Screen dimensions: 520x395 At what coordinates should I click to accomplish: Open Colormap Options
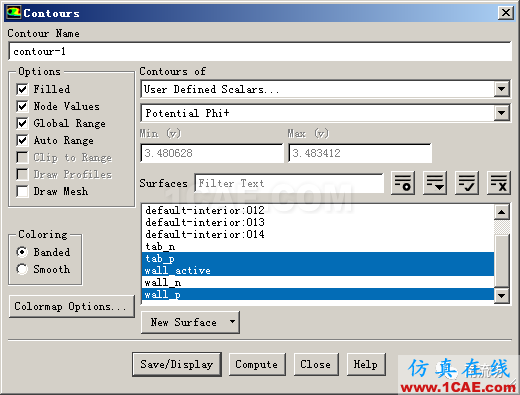point(72,306)
